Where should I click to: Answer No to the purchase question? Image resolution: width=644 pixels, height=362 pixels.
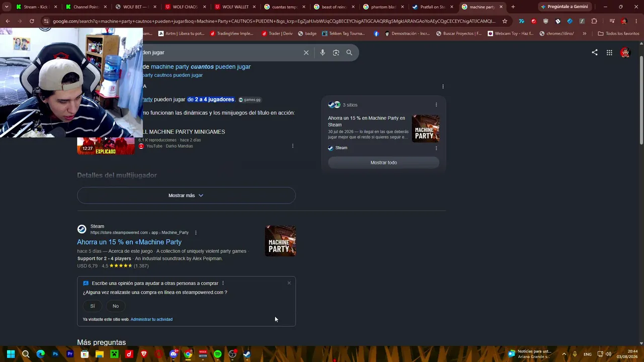click(116, 306)
